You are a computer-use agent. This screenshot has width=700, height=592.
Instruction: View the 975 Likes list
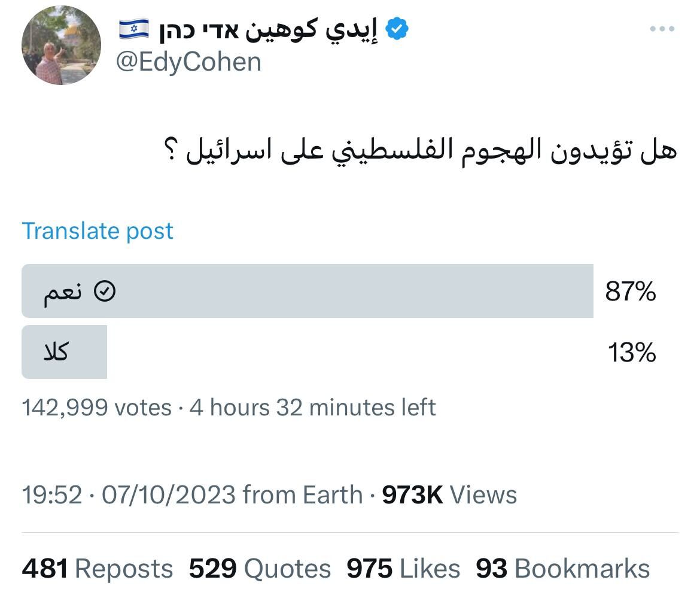coord(403,569)
